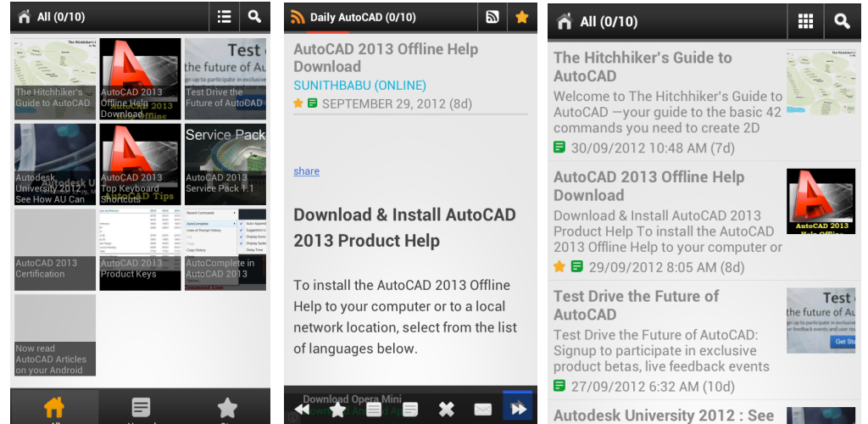Open the Top Keyboard Shortcuts grid tile
This screenshot has width=868, height=424.
pyautogui.click(x=140, y=165)
